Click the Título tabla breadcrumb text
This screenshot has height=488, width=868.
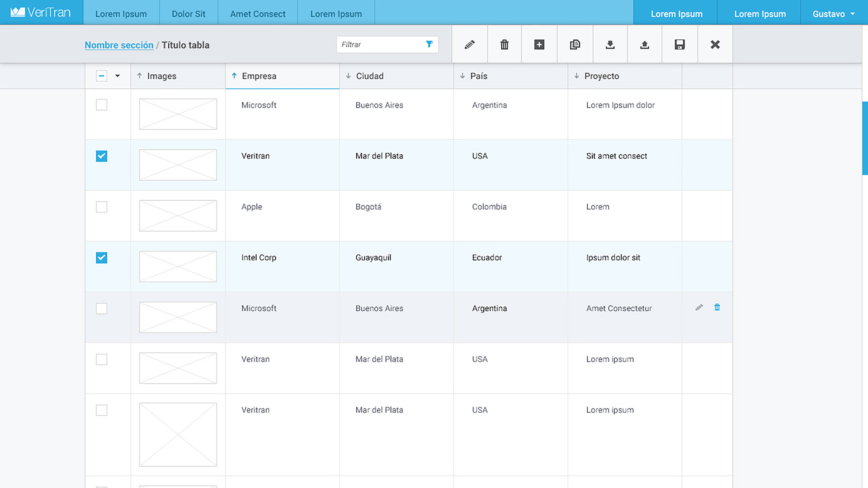[185, 45]
